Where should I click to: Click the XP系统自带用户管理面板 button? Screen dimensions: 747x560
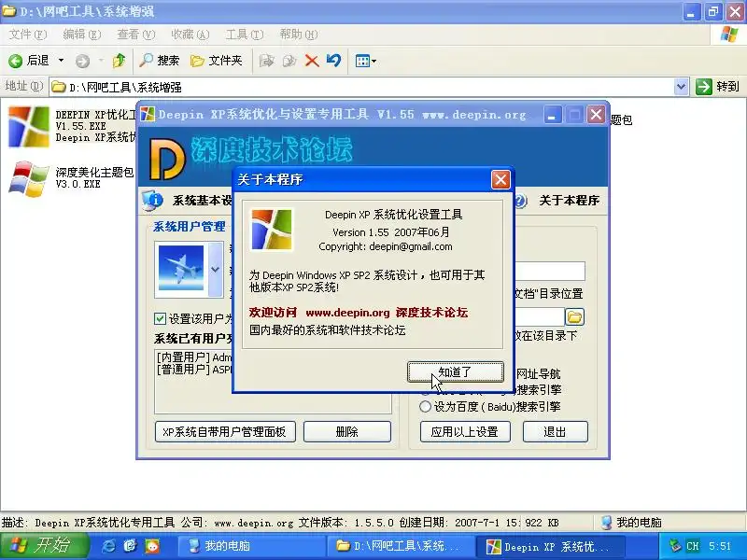point(225,432)
